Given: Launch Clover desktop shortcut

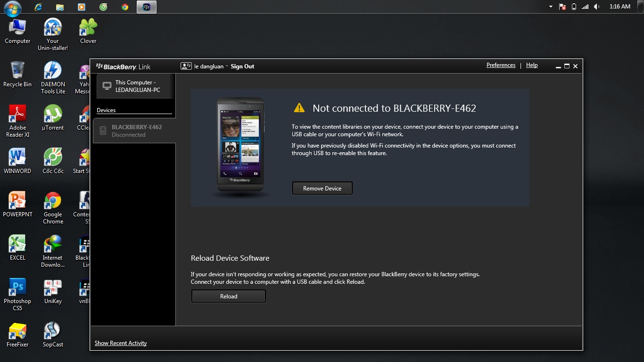Looking at the screenshot, I should point(88,31).
